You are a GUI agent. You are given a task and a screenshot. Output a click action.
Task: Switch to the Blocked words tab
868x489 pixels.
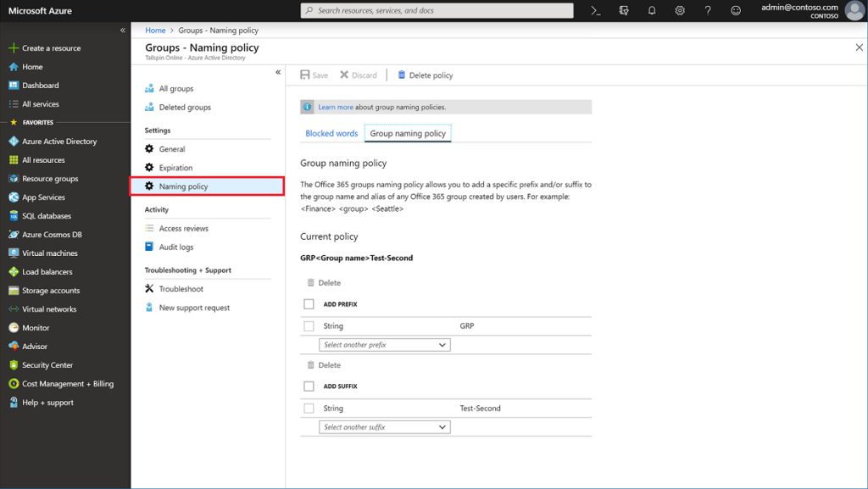pyautogui.click(x=331, y=133)
